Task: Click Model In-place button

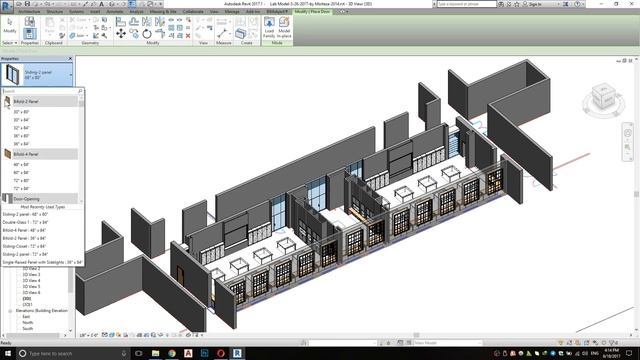Action: click(284, 27)
